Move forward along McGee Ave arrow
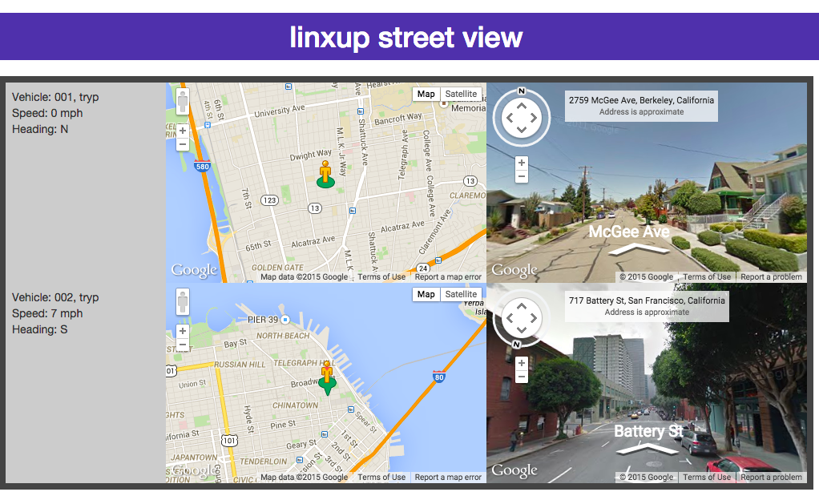The width and height of the screenshot is (819, 504). [x=638, y=249]
